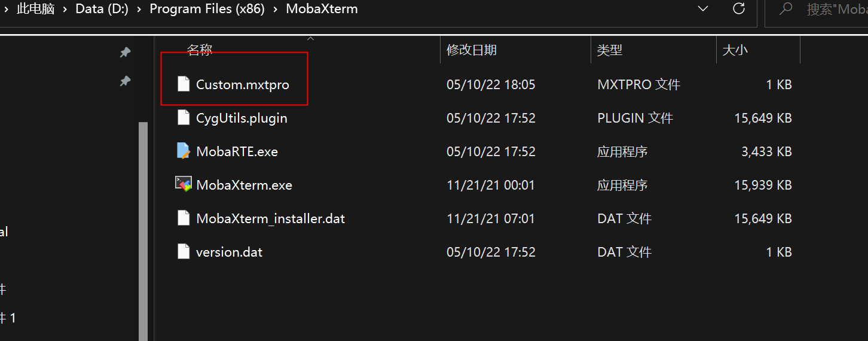
Task: Sort files by 修改日期 column header
Action: pos(472,50)
